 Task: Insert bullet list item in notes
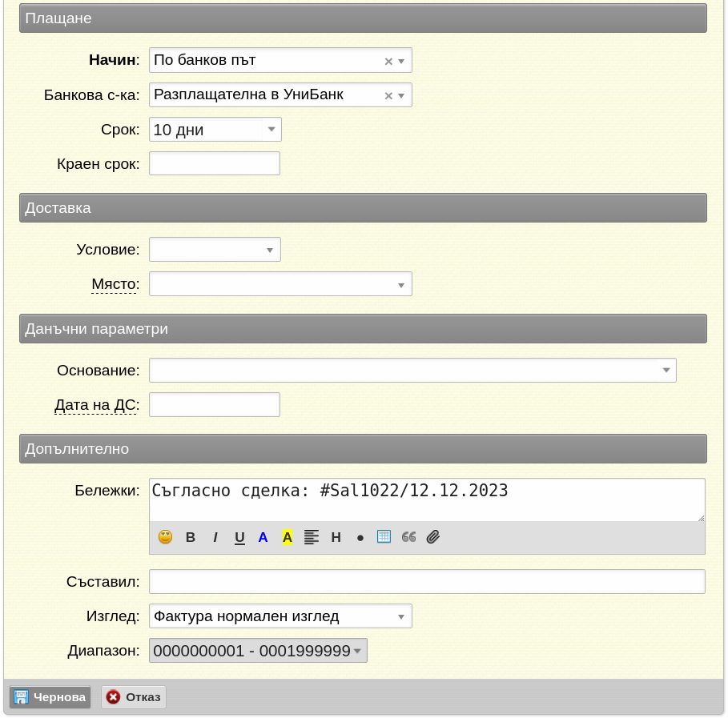[x=360, y=537]
